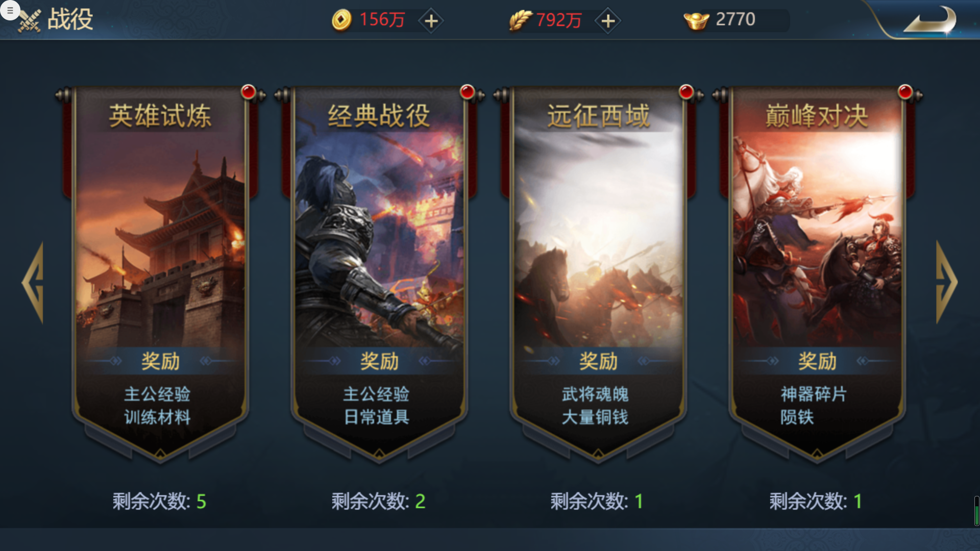View 奖励 rewards of 远征西域
This screenshot has height=551, width=980.
598,361
